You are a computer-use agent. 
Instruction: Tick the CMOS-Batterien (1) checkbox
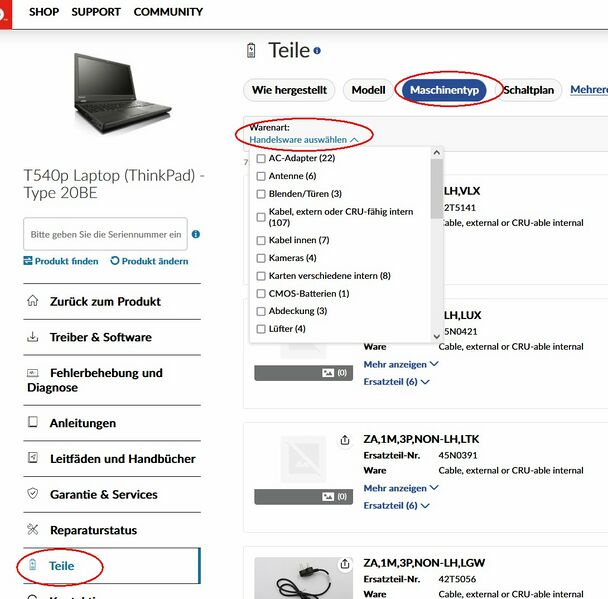tap(261, 293)
